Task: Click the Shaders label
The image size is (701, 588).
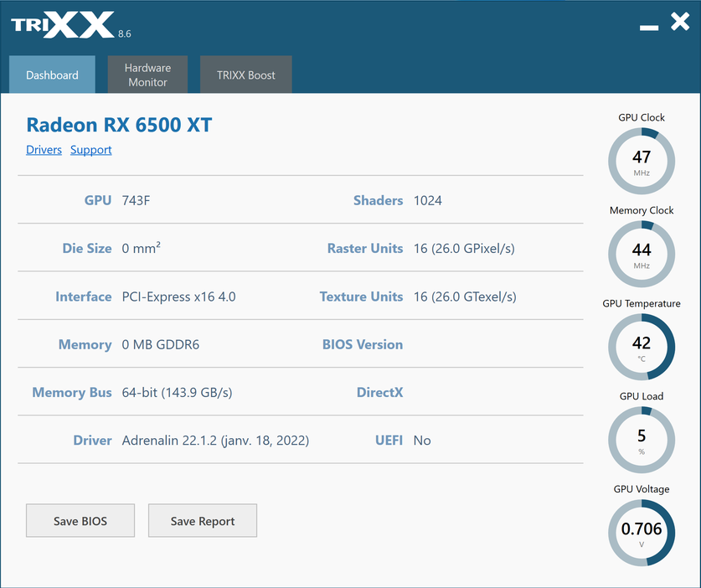Action: click(x=379, y=200)
